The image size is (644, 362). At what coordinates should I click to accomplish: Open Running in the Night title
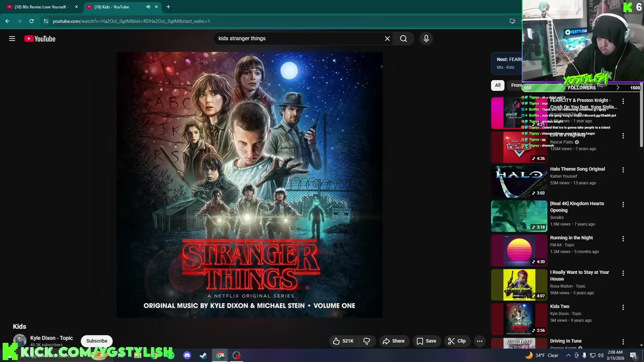(571, 238)
